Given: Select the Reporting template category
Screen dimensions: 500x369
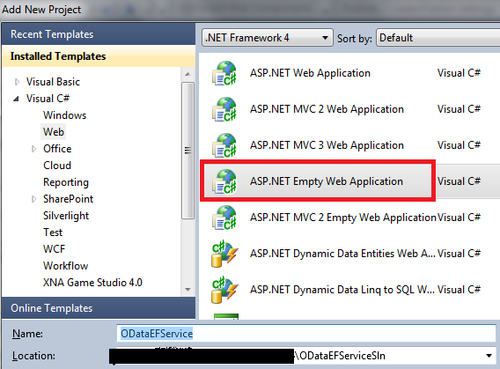Looking at the screenshot, I should coord(66,182).
